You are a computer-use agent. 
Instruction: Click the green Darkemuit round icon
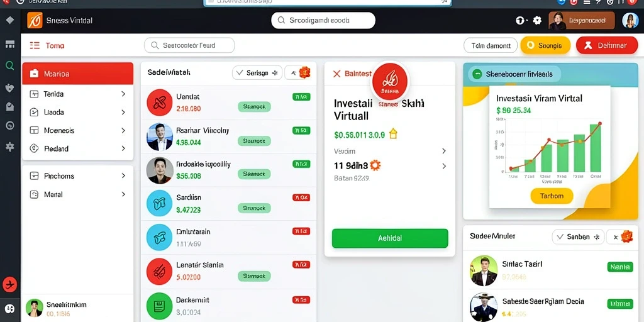coord(159,306)
